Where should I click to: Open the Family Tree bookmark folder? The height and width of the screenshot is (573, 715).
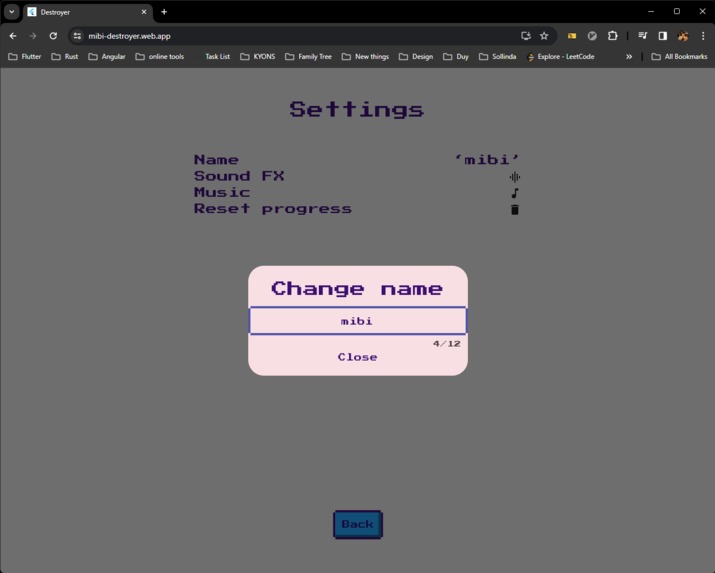coord(309,57)
